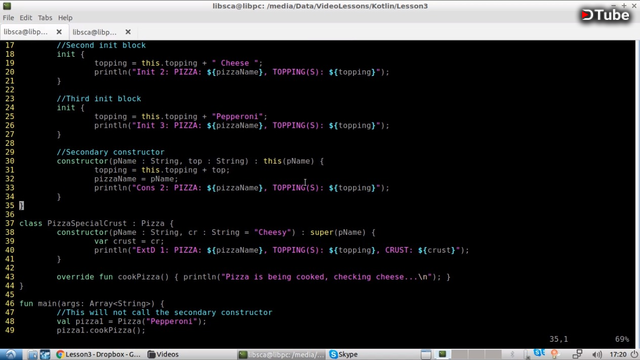Click the "fun main(args: Array<String>) {" line

point(92,304)
